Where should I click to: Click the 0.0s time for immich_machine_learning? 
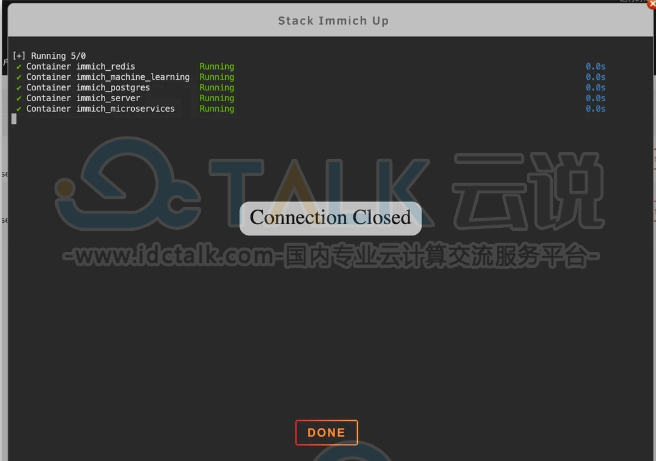click(x=595, y=77)
